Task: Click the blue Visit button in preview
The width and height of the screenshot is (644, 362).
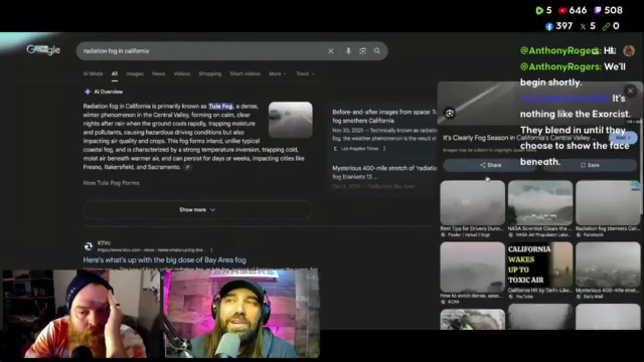Action: pos(623,138)
